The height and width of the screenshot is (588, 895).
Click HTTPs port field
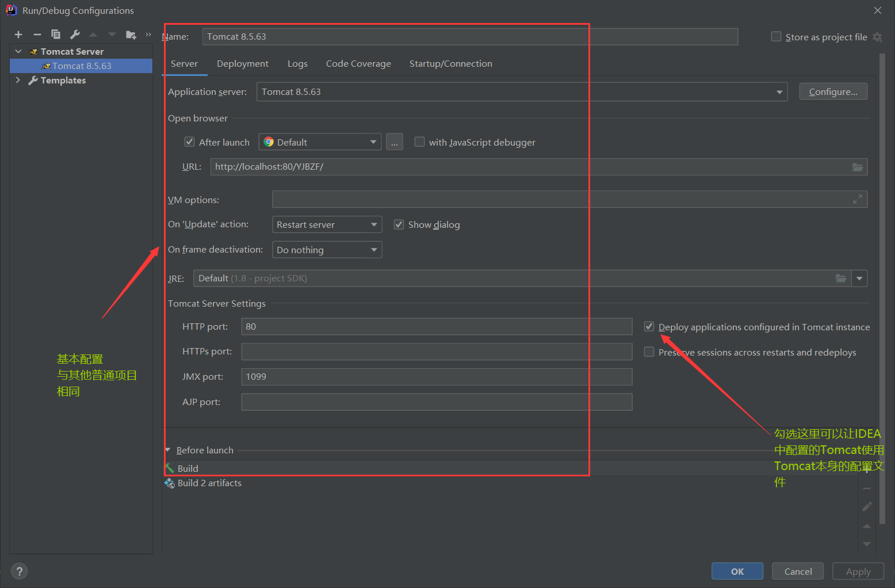tap(437, 352)
